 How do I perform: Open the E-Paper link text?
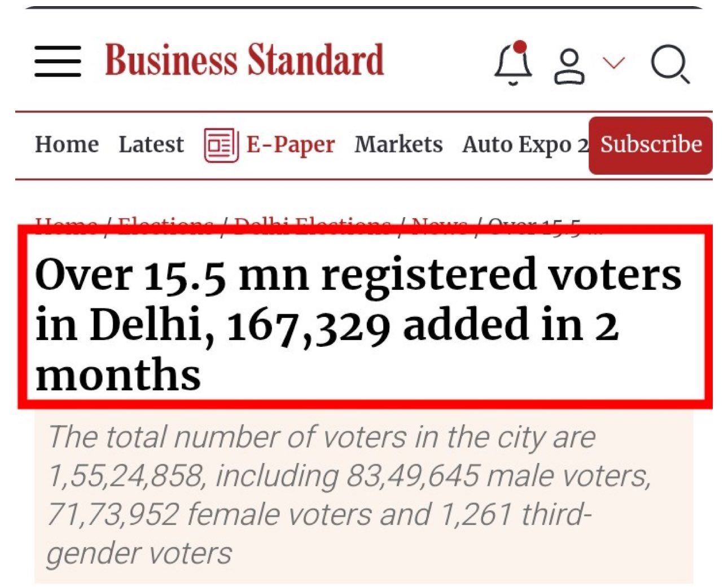pos(290,144)
